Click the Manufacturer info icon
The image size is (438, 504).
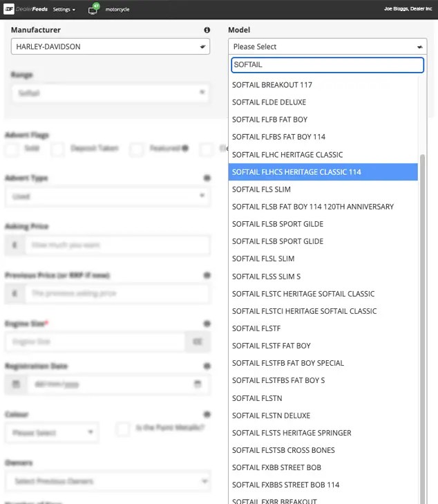pyautogui.click(x=207, y=30)
